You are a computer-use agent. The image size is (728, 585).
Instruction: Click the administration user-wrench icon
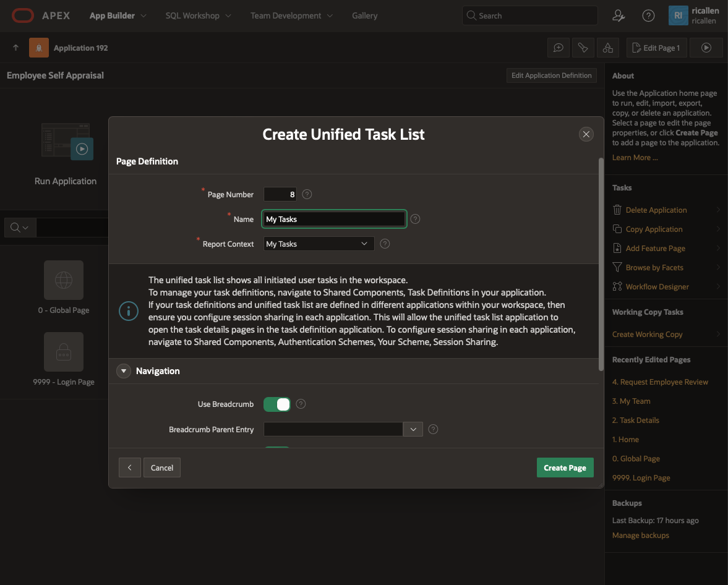(618, 15)
